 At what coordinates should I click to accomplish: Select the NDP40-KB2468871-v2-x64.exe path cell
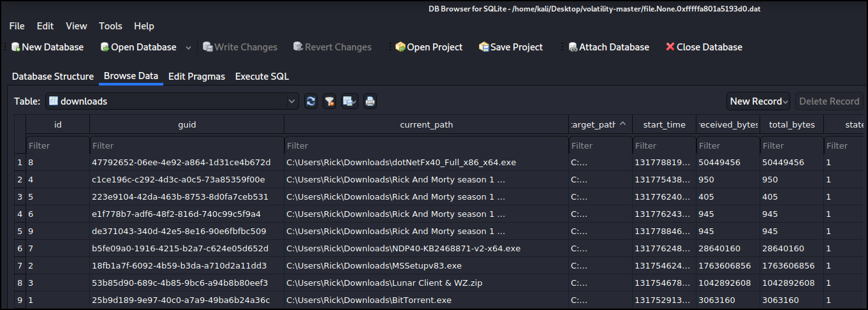(426, 249)
